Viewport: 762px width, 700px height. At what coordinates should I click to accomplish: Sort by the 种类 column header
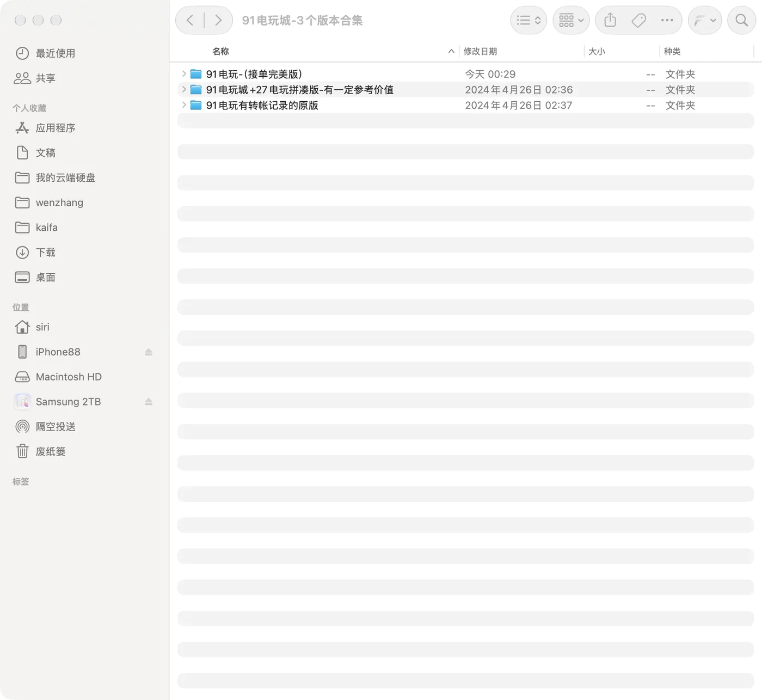click(672, 51)
